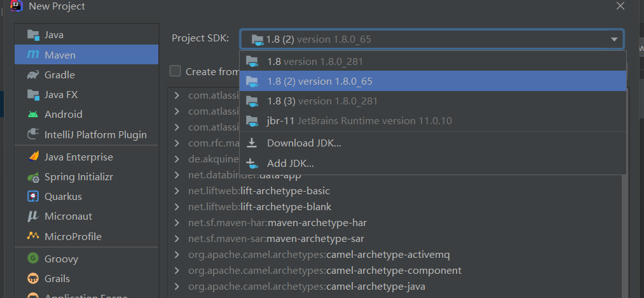Viewport: 644px width, 298px height.
Task: Expand the camel-archetype-component node
Action: click(x=177, y=271)
